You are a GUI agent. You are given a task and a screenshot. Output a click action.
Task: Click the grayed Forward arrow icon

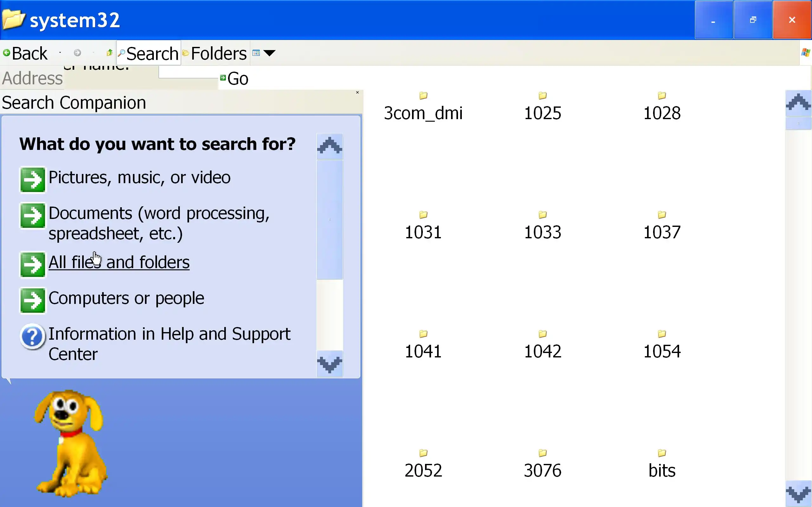click(77, 53)
